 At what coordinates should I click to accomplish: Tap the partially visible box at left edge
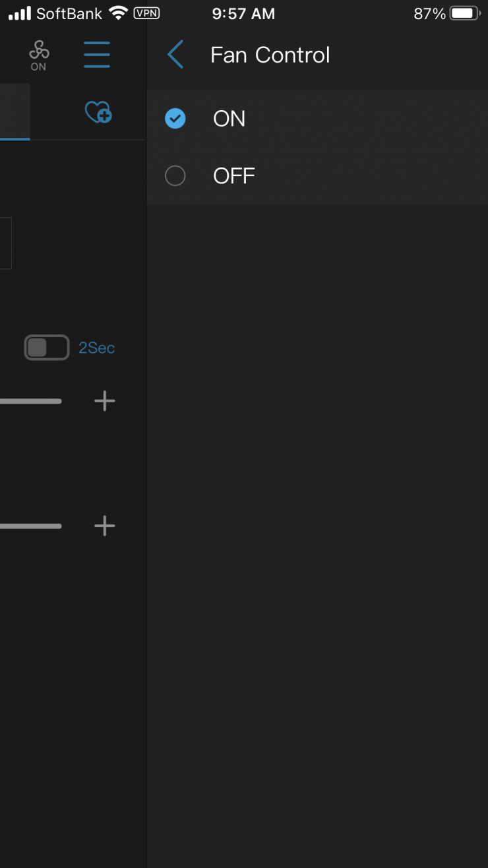click(x=5, y=243)
